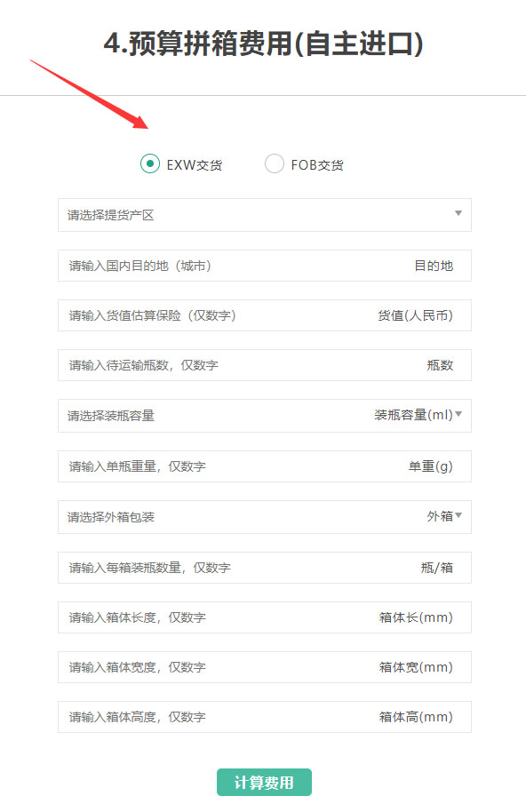Image resolution: width=526 pixels, height=812 pixels.
Task: Click into the 箱体高度 field
Action: 265,717
